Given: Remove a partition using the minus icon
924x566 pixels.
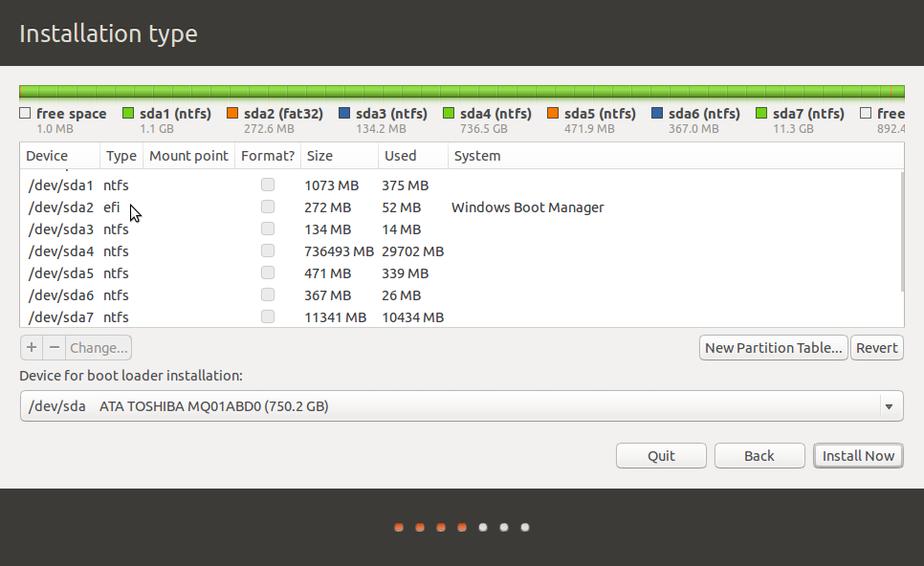Looking at the screenshot, I should pos(54,347).
